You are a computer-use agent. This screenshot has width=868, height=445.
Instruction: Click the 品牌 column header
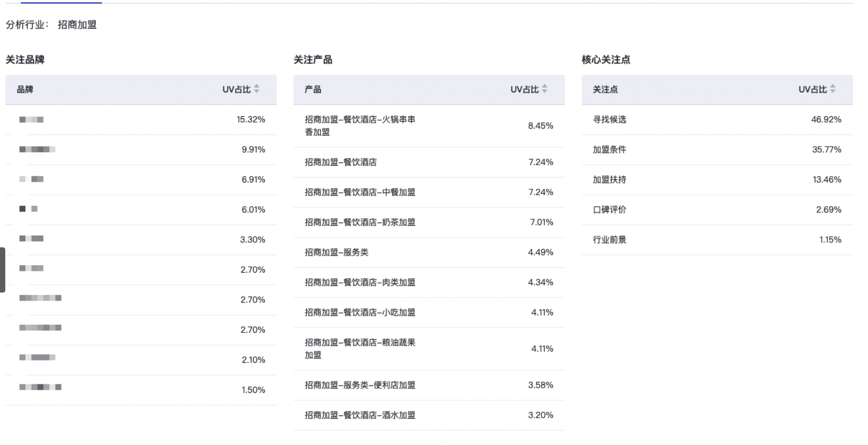point(25,90)
